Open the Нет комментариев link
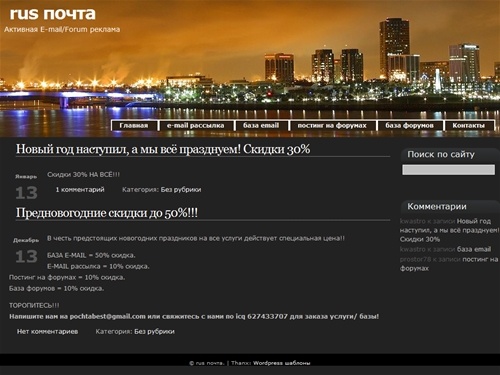500x375 pixels. 47,332
